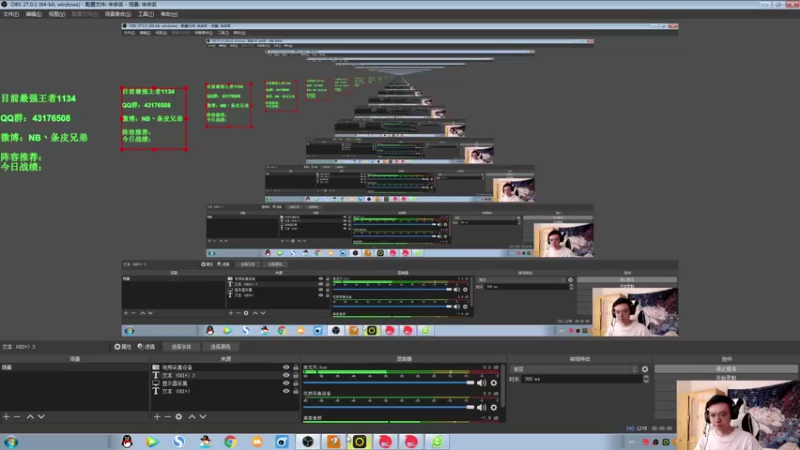This screenshot has height=450, width=800.
Task: Open orange question-mark app in taskbar
Action: [334, 442]
